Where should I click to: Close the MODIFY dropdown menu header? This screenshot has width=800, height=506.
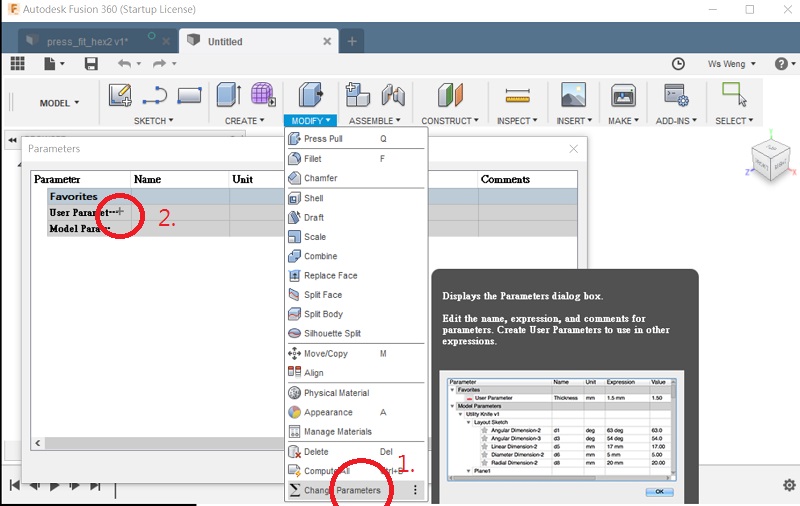pyautogui.click(x=310, y=120)
